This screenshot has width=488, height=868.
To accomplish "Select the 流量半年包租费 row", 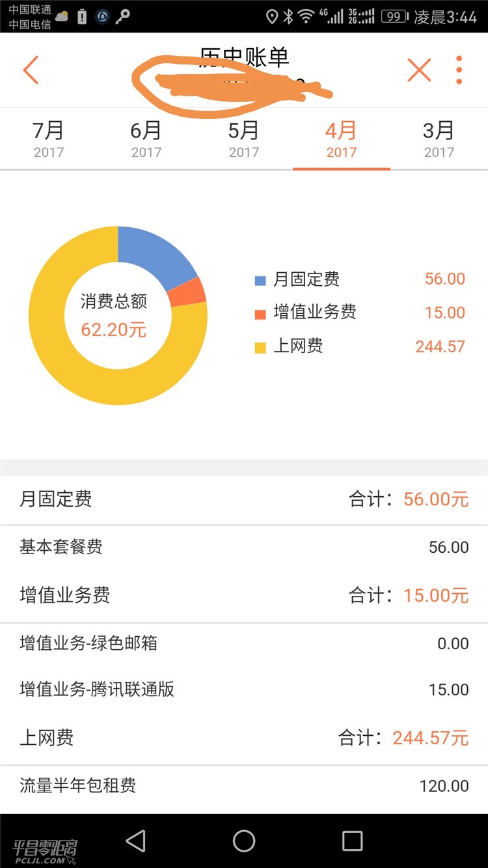I will click(244, 786).
